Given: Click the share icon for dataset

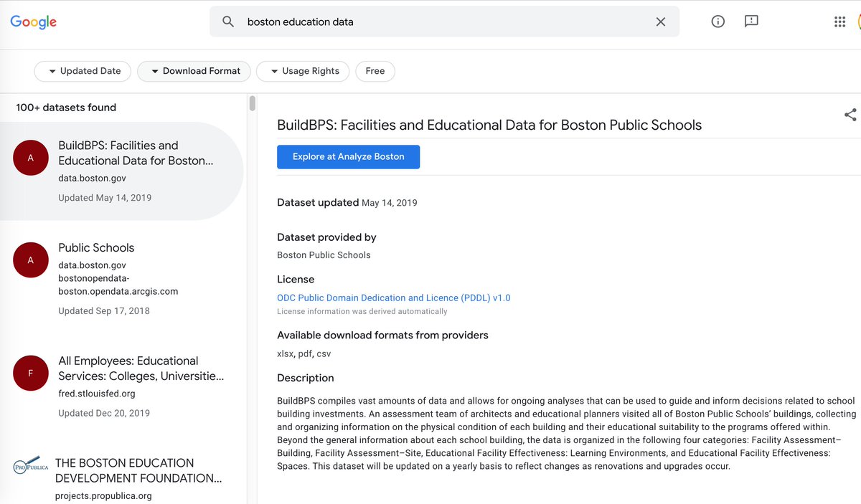Looking at the screenshot, I should point(850,115).
